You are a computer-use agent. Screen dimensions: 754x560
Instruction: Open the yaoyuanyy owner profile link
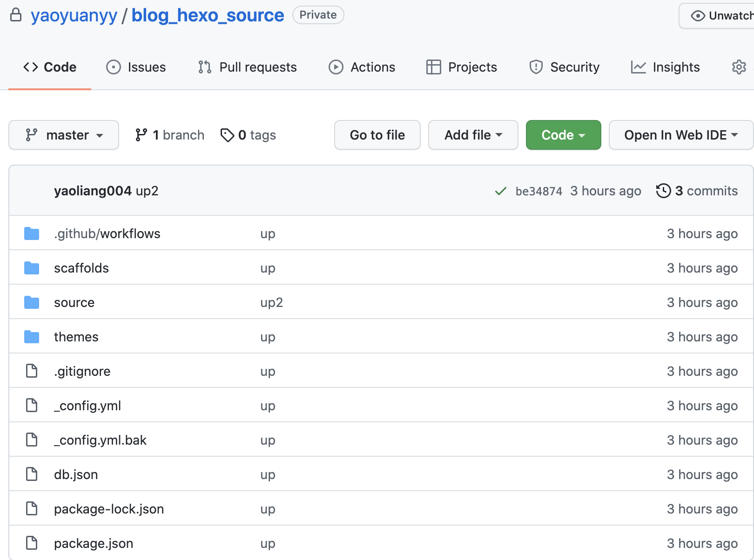74,15
